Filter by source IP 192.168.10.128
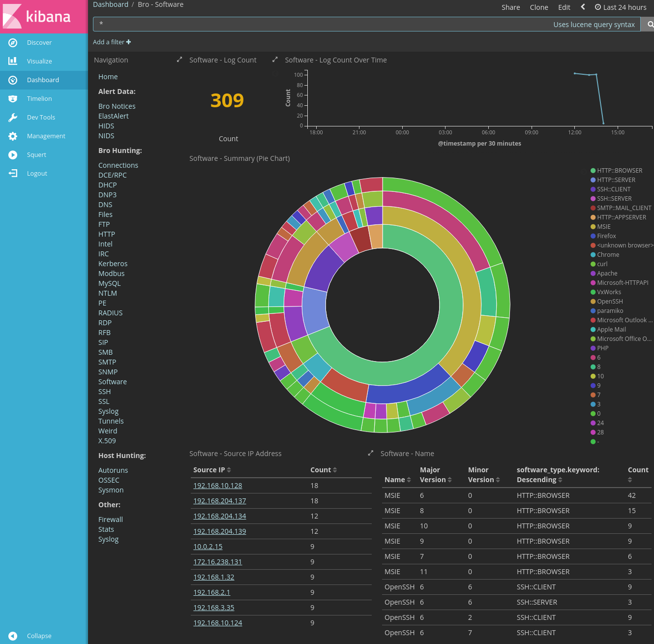Viewport: 654px width, 644px height. (217, 486)
